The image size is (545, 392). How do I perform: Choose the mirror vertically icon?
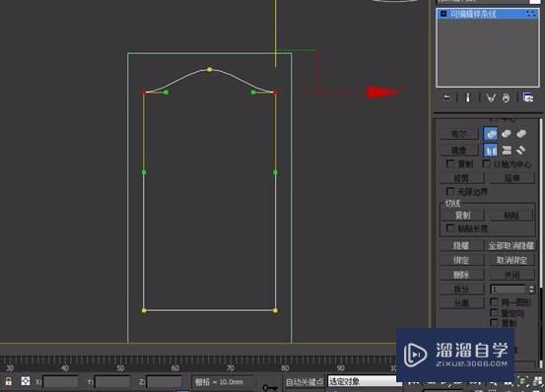(x=507, y=150)
